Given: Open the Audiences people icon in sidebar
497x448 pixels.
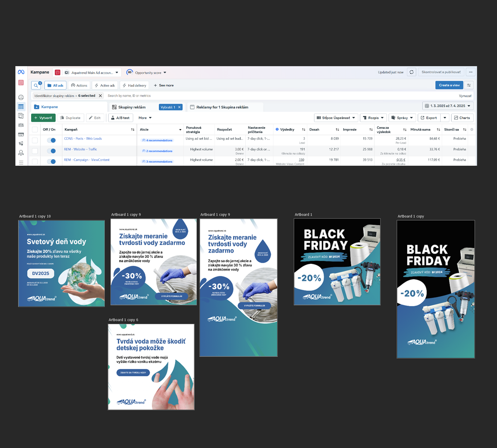Looking at the screenshot, I should pyautogui.click(x=21, y=125).
